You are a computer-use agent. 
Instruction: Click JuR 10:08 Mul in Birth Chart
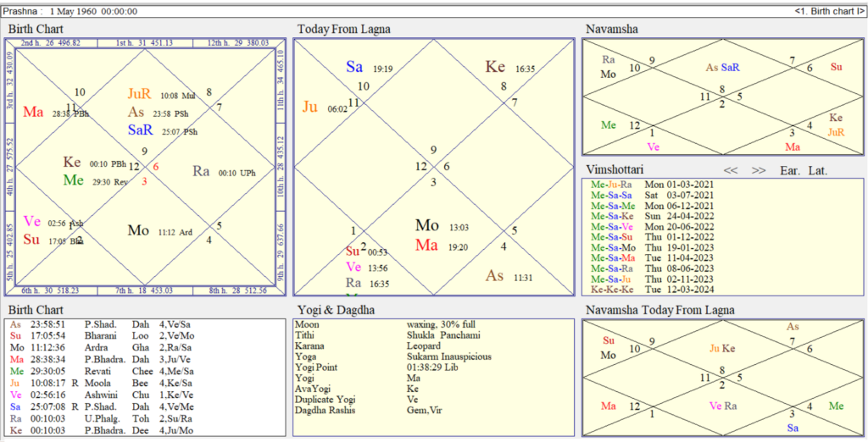click(x=161, y=95)
